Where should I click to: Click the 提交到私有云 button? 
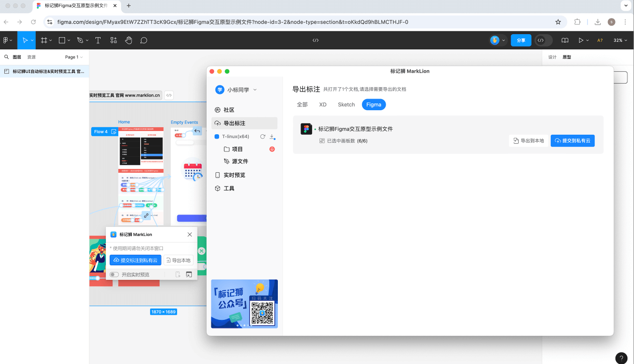[x=572, y=140]
